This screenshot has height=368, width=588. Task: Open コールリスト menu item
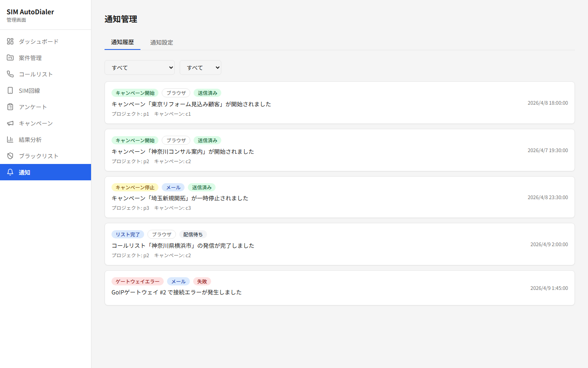click(x=45, y=74)
